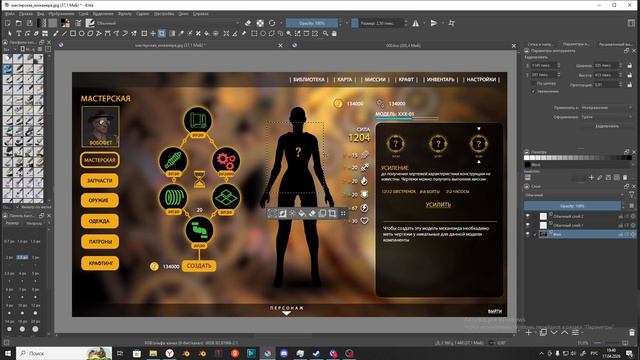Image resolution: width=640 pixels, height=360 pixels.
Task: Adjust the layer opacity slider
Action: (574, 206)
